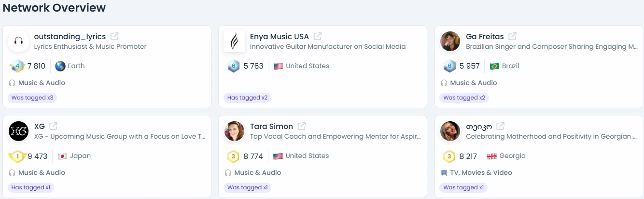This screenshot has width=644, height=199.
Task: Click the 'TV, Movies & Video' category label
Action: (x=482, y=172)
